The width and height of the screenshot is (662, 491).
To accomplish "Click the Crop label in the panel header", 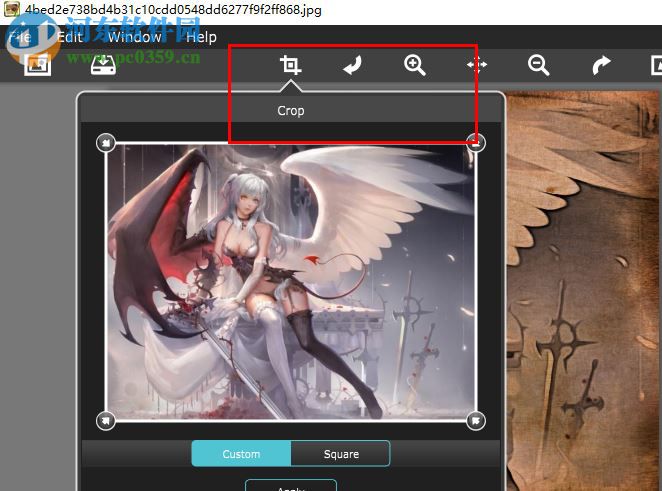I will 290,111.
